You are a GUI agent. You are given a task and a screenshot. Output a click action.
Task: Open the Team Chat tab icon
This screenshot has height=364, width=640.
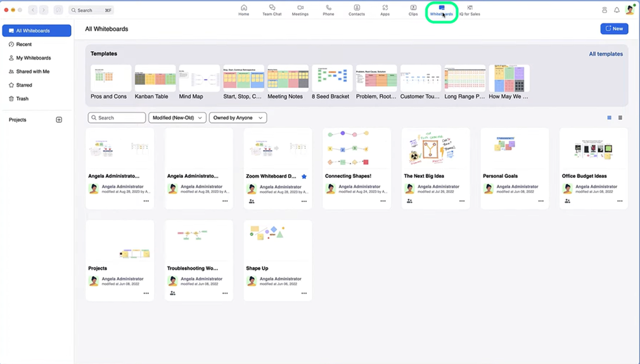(x=272, y=8)
